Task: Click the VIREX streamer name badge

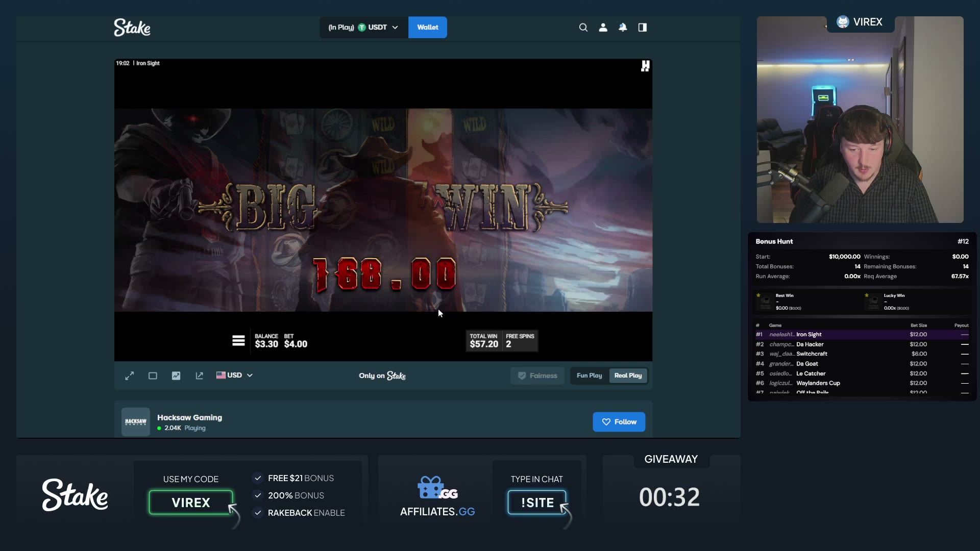Action: pos(860,22)
